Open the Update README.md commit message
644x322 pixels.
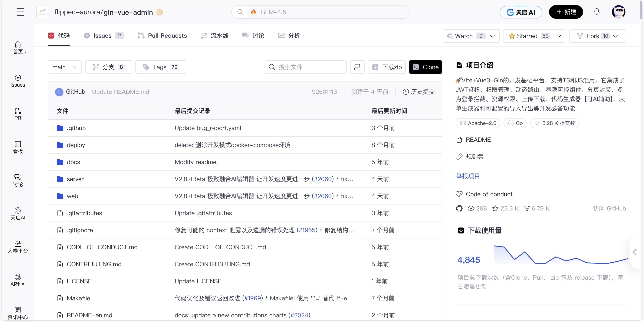coord(121,92)
